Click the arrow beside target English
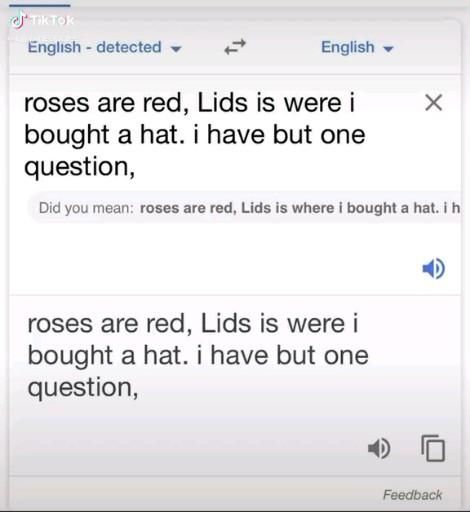 click(388, 49)
